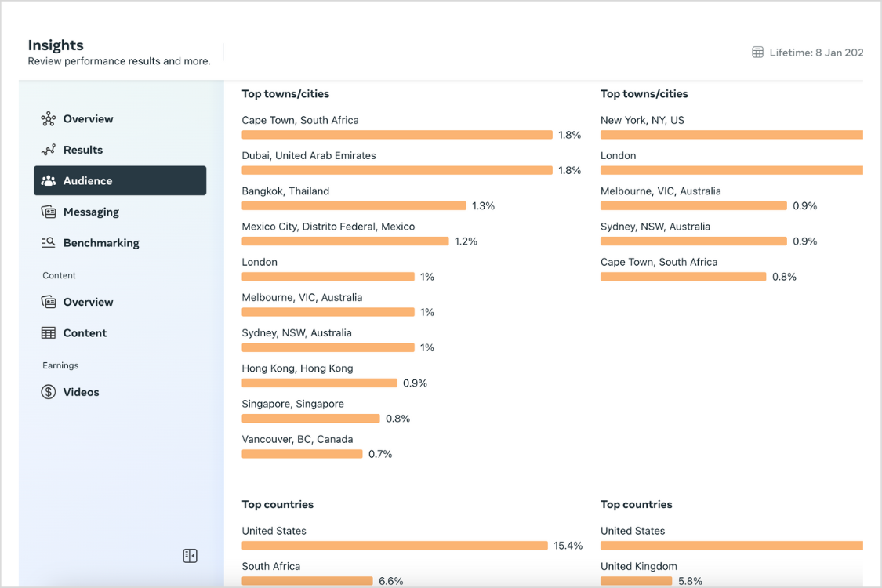Screen dimensions: 882x588
Task: Click the Videos dollar-sign icon
Action: [x=49, y=392]
